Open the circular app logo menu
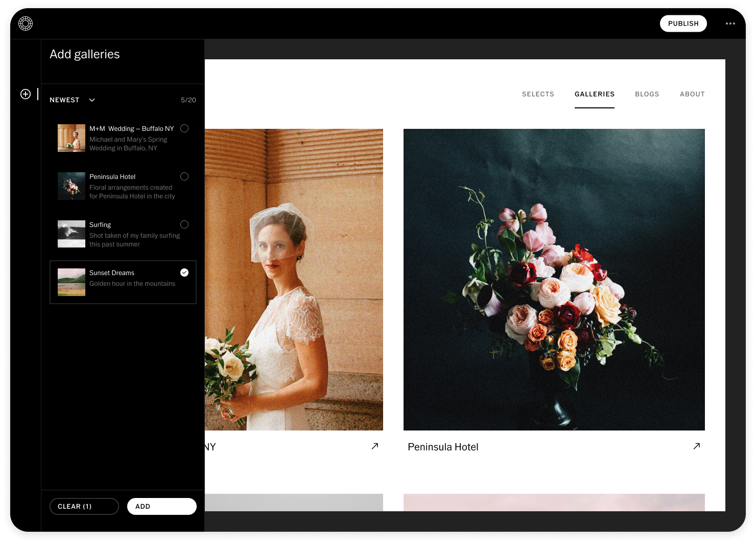This screenshot has height=544, width=756. pos(26,24)
